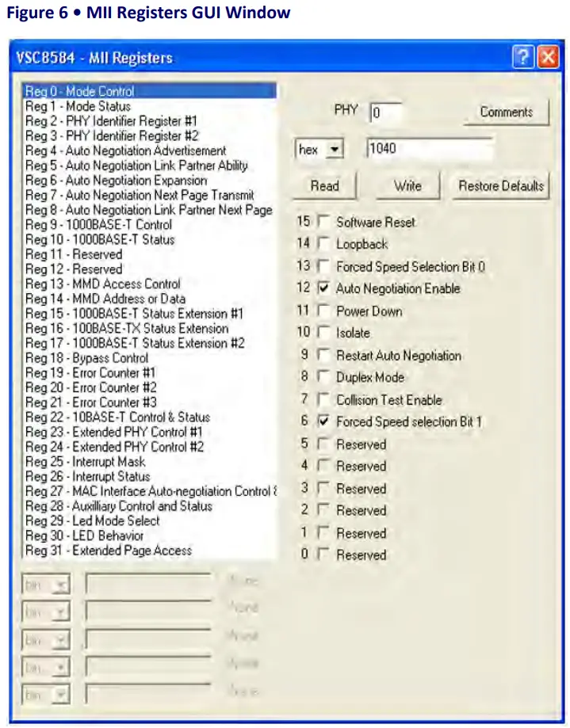570x728 pixels.
Task: Toggle Reserved bit 5 checkbox
Action: pyautogui.click(x=323, y=444)
